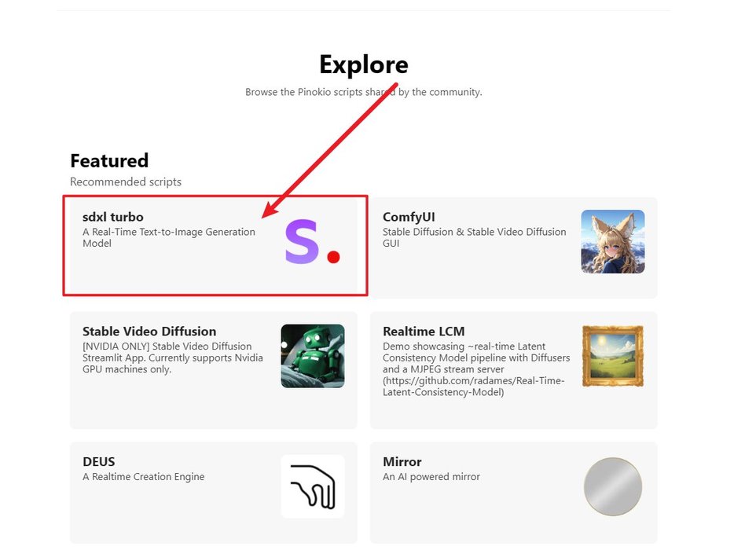This screenshot has width=756, height=550.
Task: Click the "DEUS" script title
Action: point(99,462)
